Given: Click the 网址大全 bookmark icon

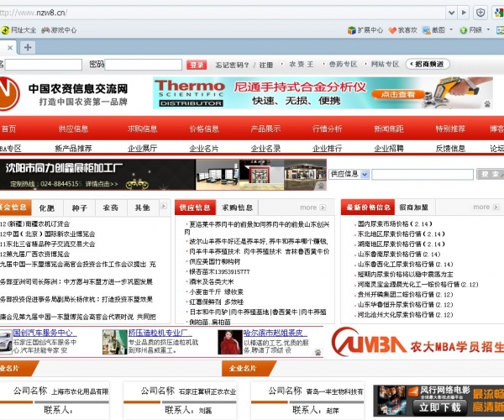Looking at the screenshot, I should tap(5, 30).
